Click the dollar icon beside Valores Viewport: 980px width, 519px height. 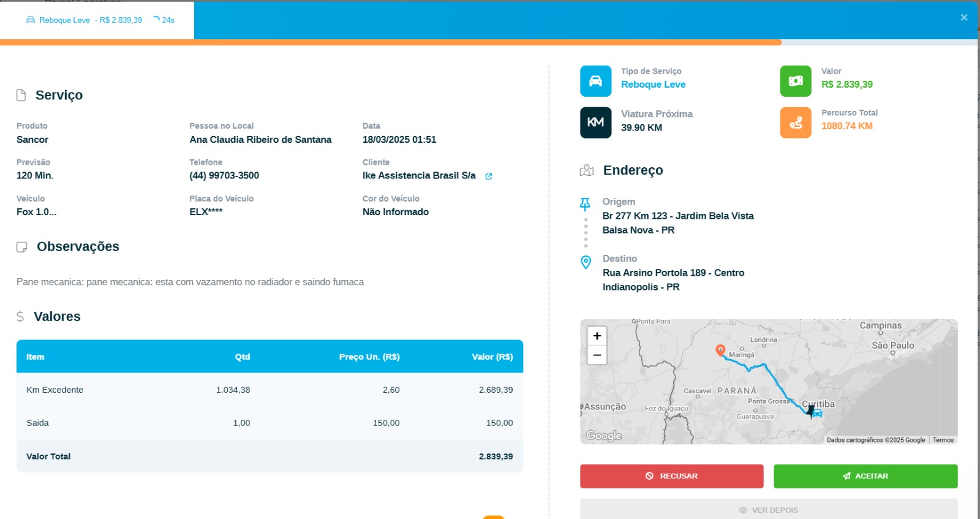(20, 316)
